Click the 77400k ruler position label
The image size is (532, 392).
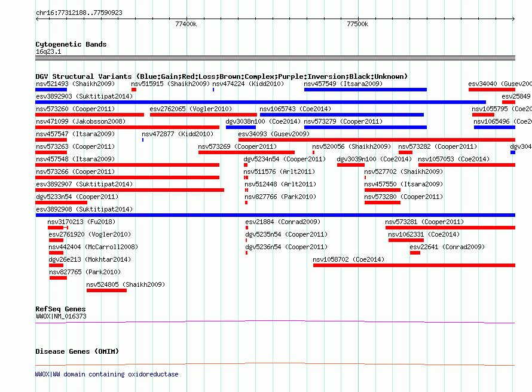pos(186,24)
